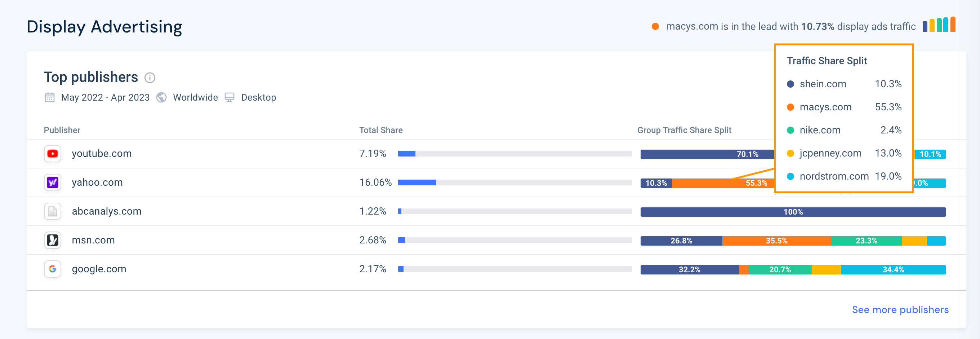Open the Worldwide region selector
980x339 pixels.
[195, 97]
